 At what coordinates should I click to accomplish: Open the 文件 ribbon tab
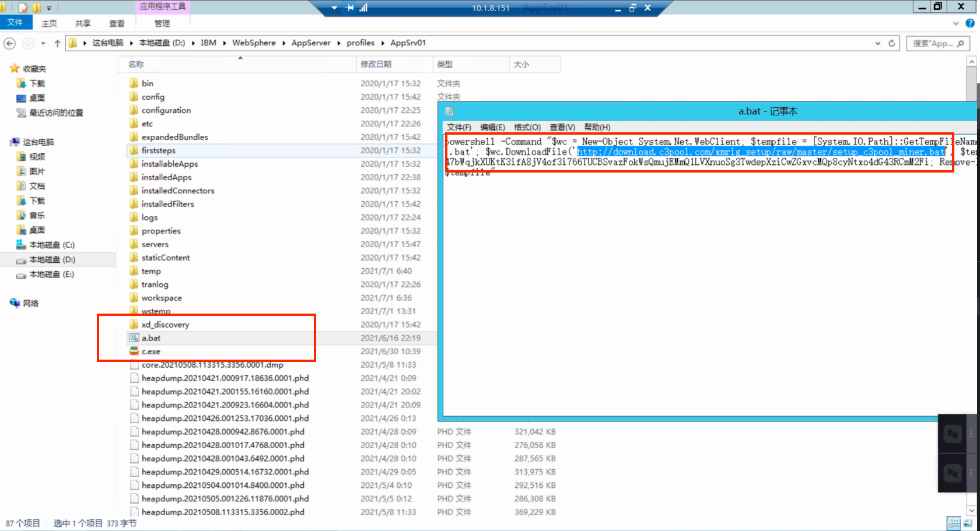click(x=15, y=23)
